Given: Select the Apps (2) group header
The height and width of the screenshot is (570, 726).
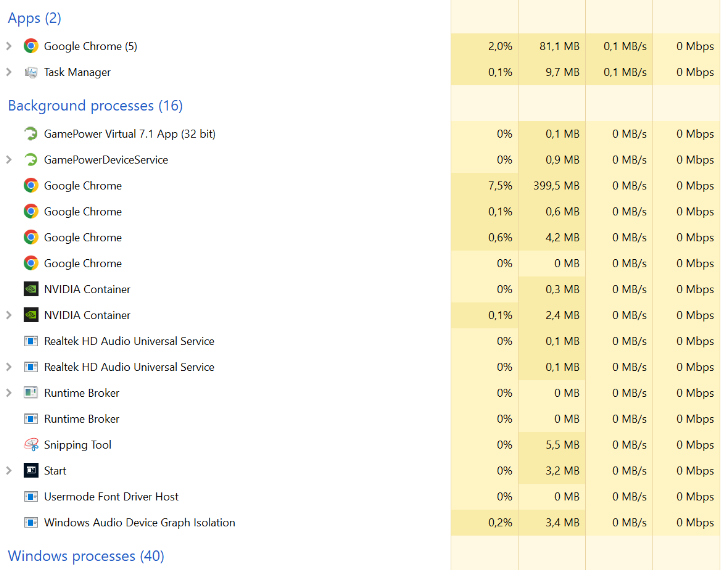Looking at the screenshot, I should (x=35, y=18).
